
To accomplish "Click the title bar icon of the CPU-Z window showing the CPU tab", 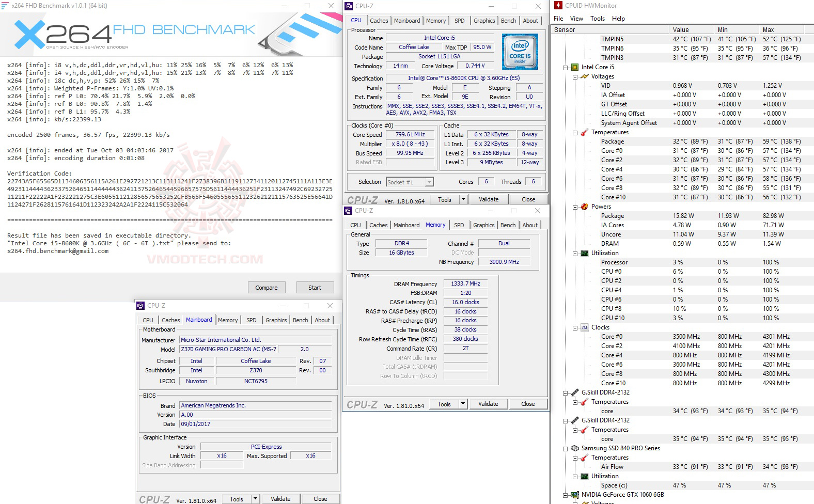I will tap(349, 6).
